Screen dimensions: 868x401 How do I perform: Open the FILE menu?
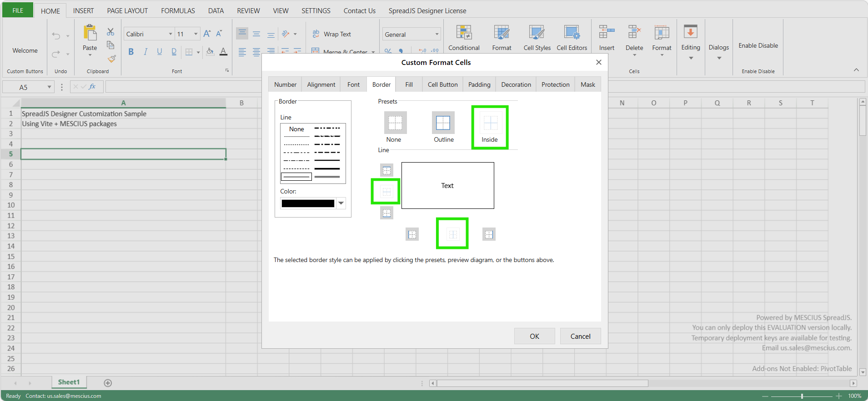(18, 10)
